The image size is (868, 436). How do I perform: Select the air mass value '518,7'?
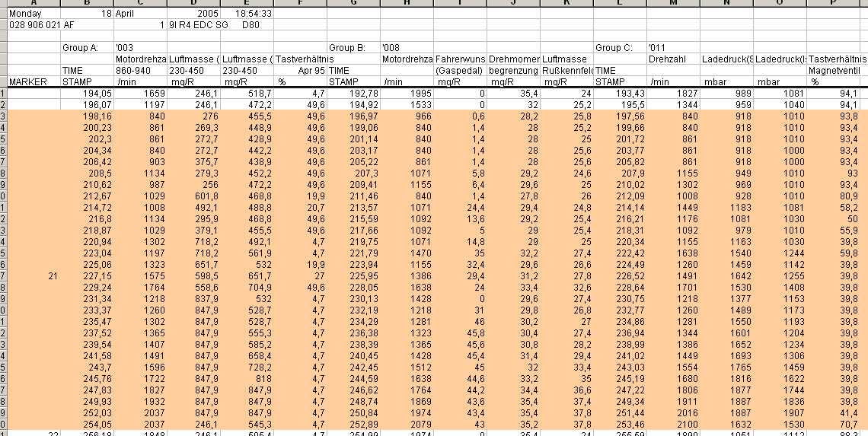click(x=247, y=94)
